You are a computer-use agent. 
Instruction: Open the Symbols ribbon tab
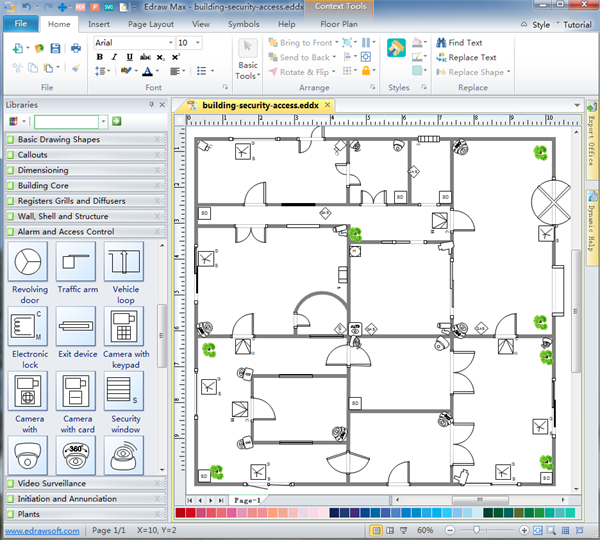[x=242, y=23]
